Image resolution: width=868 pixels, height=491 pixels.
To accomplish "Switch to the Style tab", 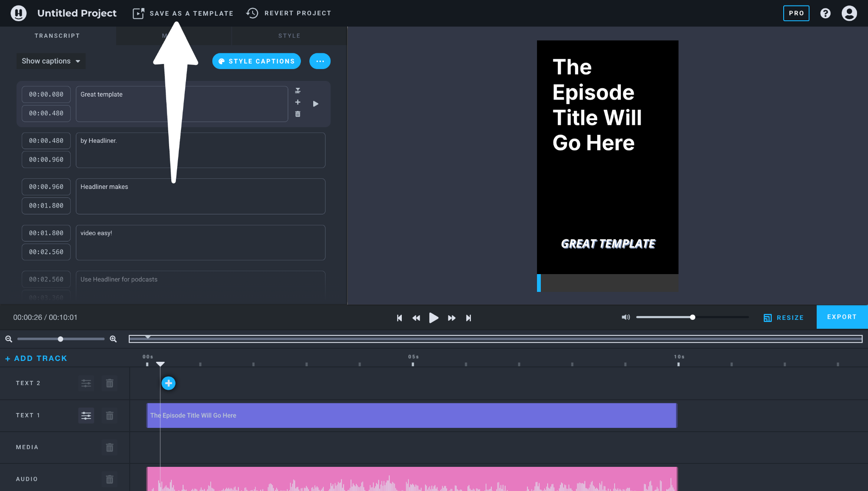I will click(x=289, y=36).
